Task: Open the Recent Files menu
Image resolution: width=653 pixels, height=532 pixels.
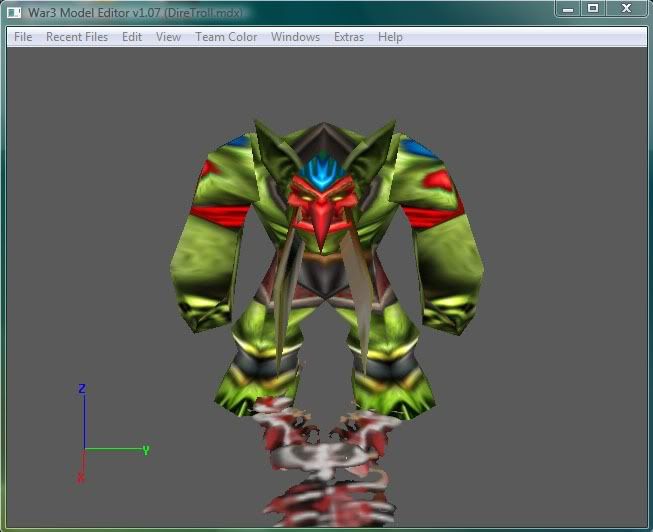Action: (x=77, y=37)
